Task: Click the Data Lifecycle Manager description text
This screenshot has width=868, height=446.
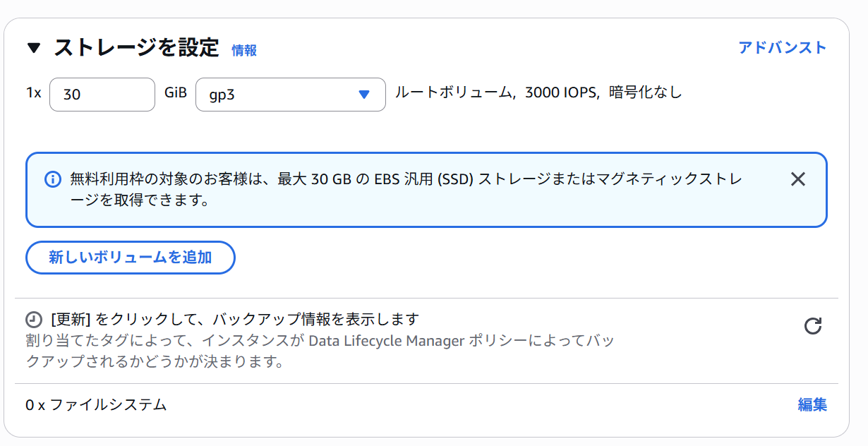Action: (320, 351)
